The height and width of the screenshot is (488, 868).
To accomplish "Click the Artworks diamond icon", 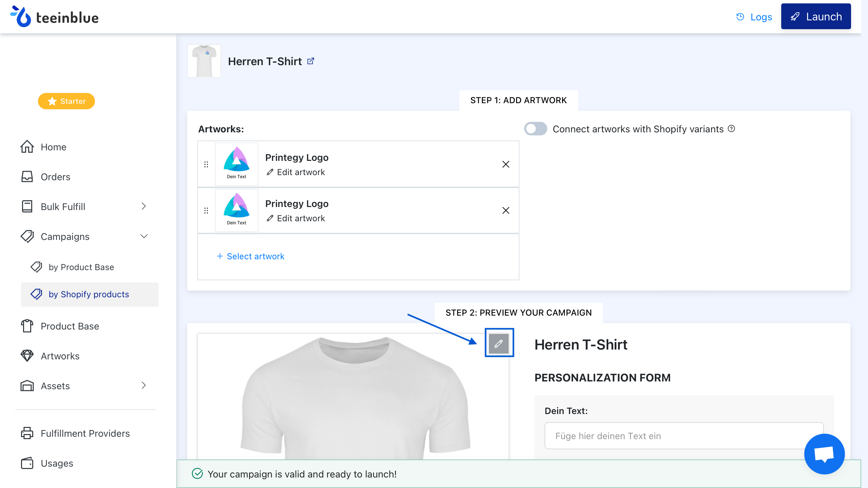I will tap(27, 356).
